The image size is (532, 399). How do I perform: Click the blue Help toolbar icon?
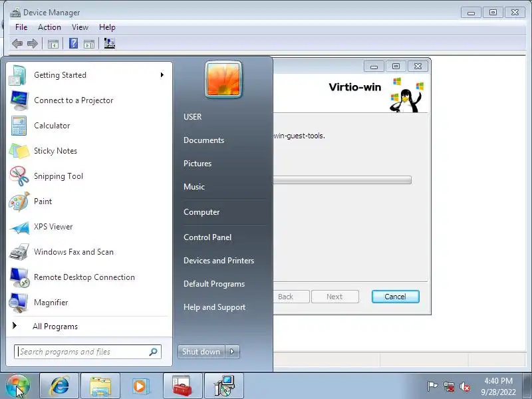[74, 43]
